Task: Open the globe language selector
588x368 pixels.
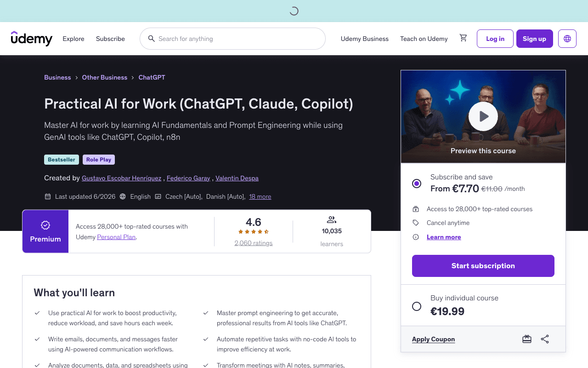Action: (x=567, y=39)
